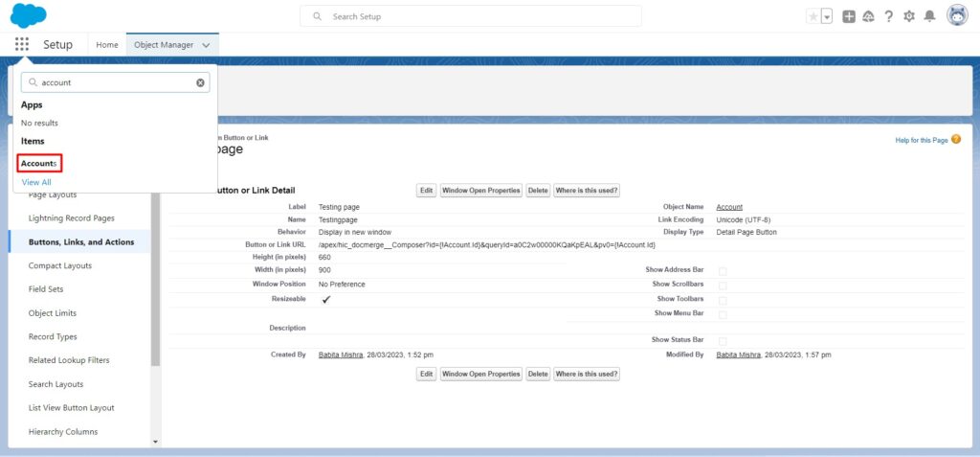Click the top Edit button
The image size is (980, 457).
click(x=426, y=191)
